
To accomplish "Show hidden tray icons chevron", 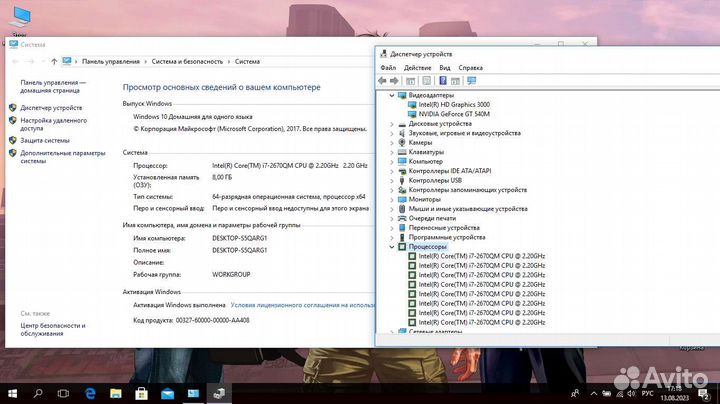I will pos(594,393).
